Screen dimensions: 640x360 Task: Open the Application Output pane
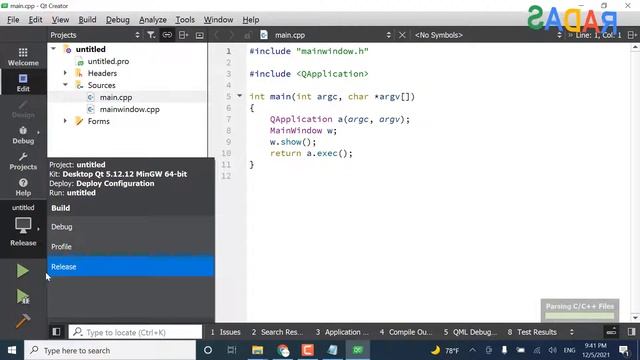pyautogui.click(x=342, y=332)
